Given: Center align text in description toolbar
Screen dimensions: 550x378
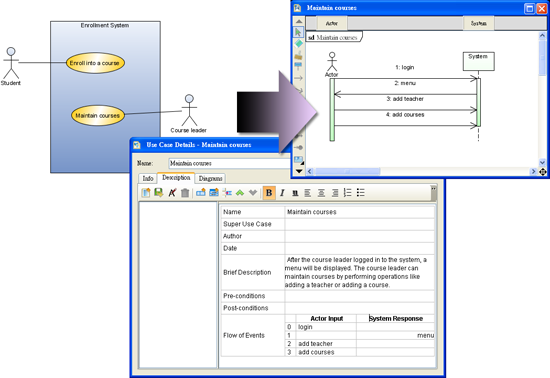Looking at the screenshot, I should coord(321,193).
